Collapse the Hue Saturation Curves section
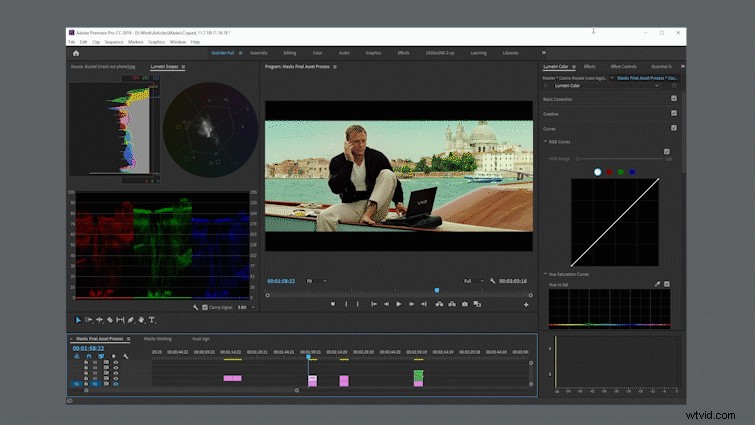This screenshot has width=755, height=425. pos(546,274)
